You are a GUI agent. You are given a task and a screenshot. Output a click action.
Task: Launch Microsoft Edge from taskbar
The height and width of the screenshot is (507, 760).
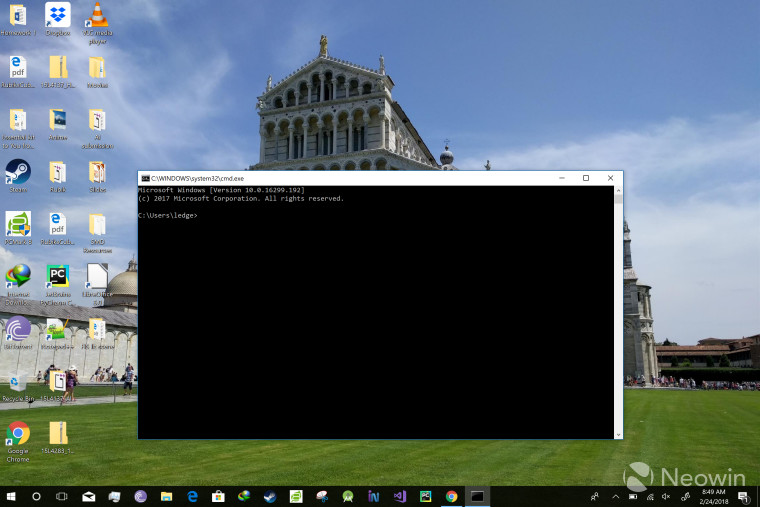tap(192, 496)
